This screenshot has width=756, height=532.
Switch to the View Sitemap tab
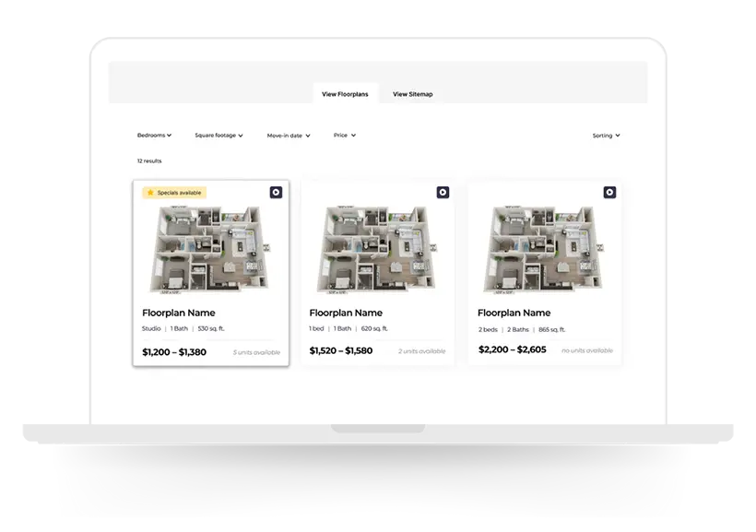click(x=413, y=94)
